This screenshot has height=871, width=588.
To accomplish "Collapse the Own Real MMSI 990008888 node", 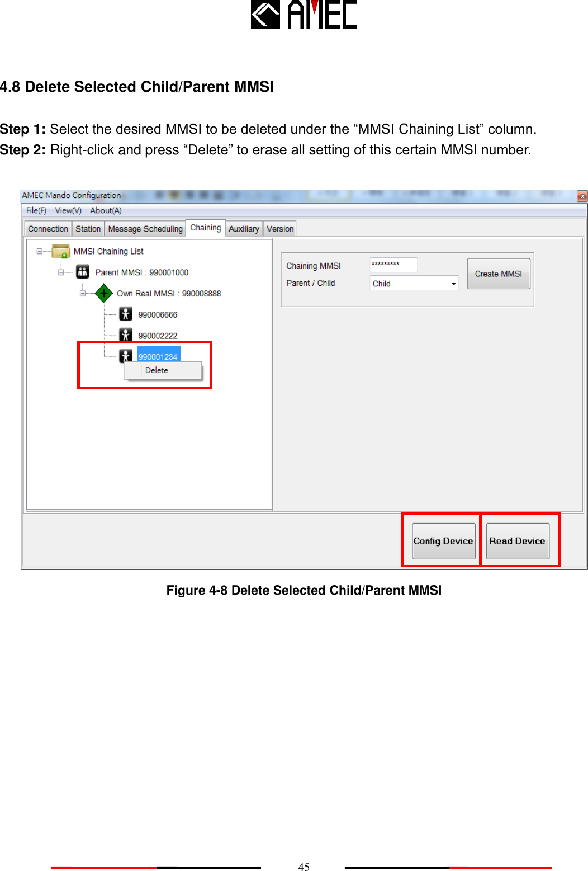I will pos(82,294).
